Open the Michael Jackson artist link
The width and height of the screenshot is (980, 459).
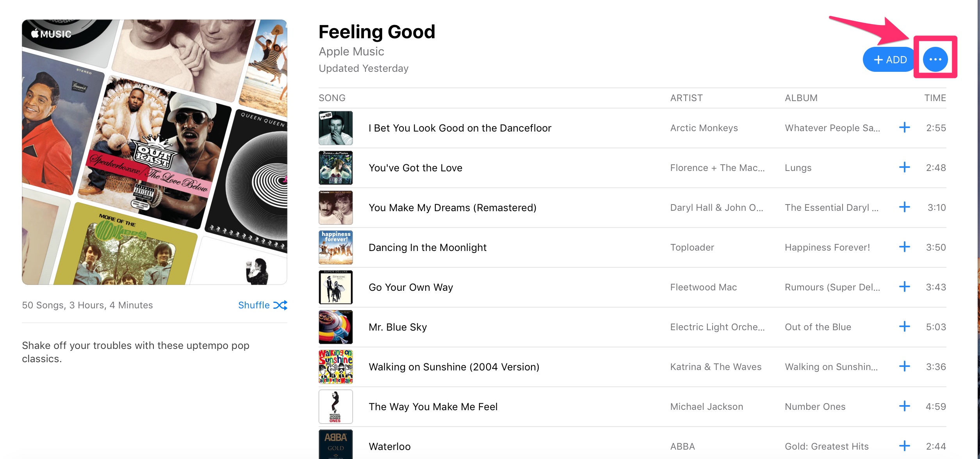click(x=706, y=407)
